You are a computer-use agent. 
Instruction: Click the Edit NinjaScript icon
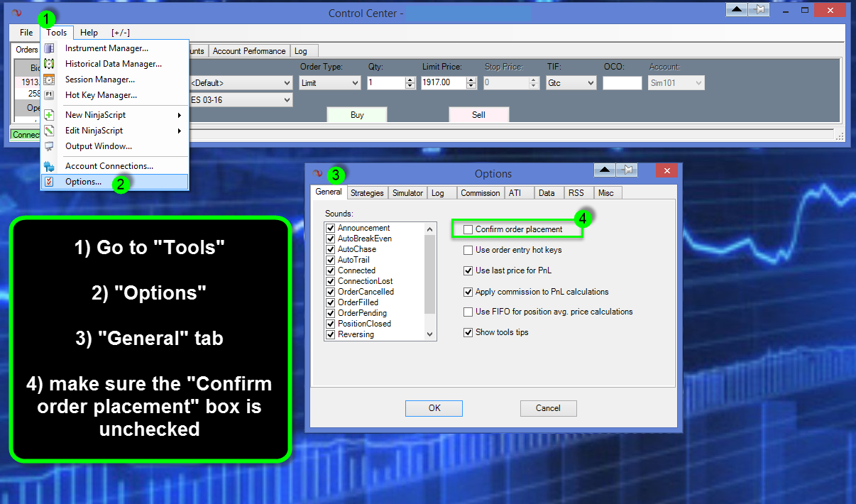49,131
